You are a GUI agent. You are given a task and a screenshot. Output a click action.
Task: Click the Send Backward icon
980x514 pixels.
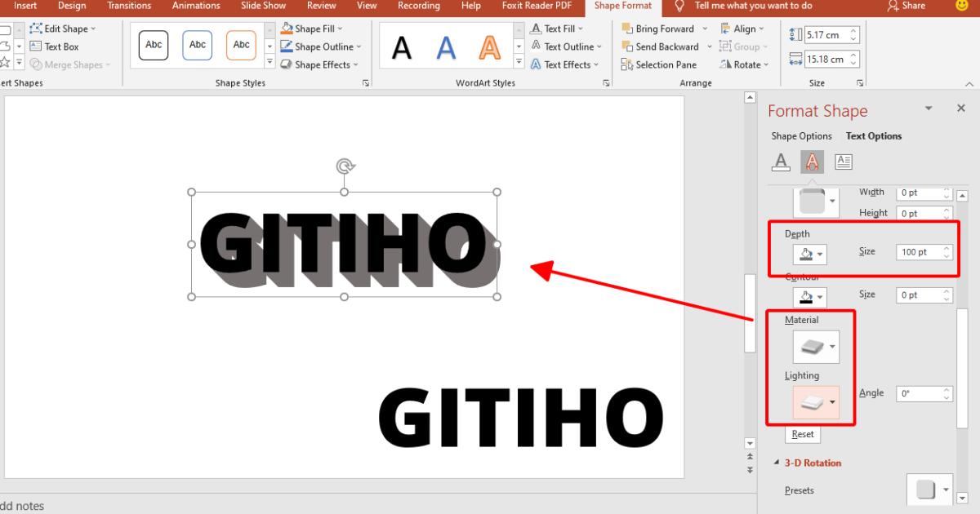tap(627, 47)
